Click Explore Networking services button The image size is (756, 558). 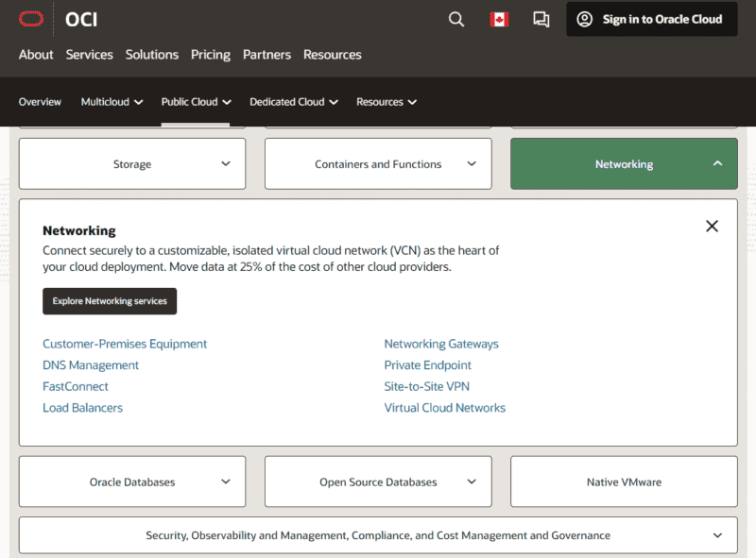pyautogui.click(x=110, y=301)
